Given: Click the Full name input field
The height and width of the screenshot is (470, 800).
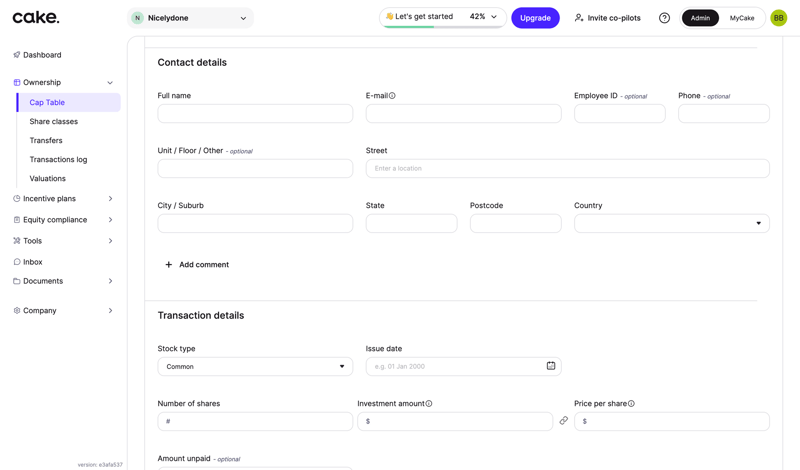Looking at the screenshot, I should click(x=255, y=114).
